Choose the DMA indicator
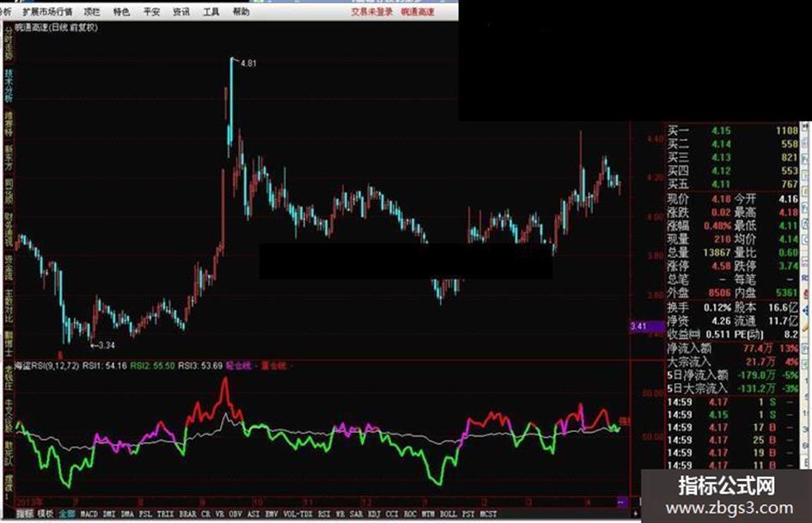Viewport: 812px width, 523px height. point(127,514)
